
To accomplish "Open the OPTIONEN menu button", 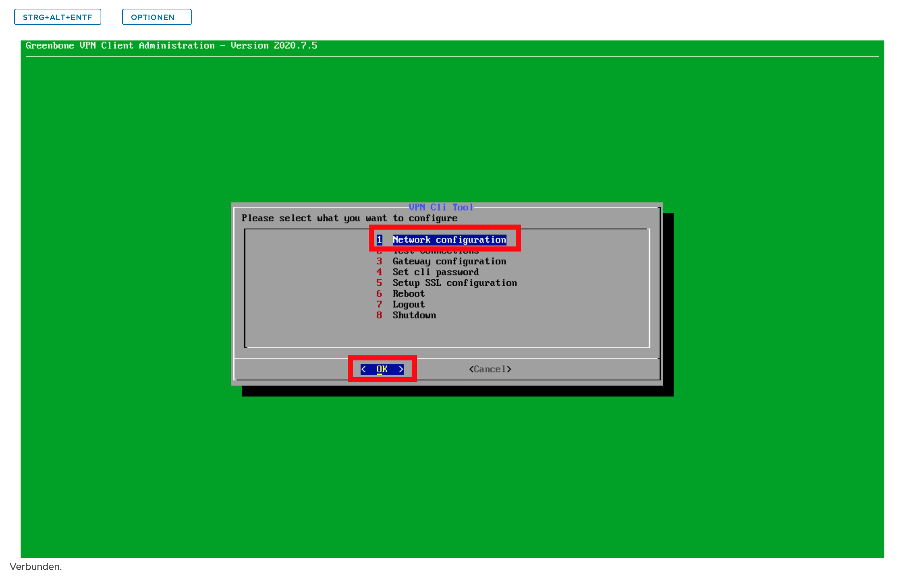I will click(x=157, y=17).
